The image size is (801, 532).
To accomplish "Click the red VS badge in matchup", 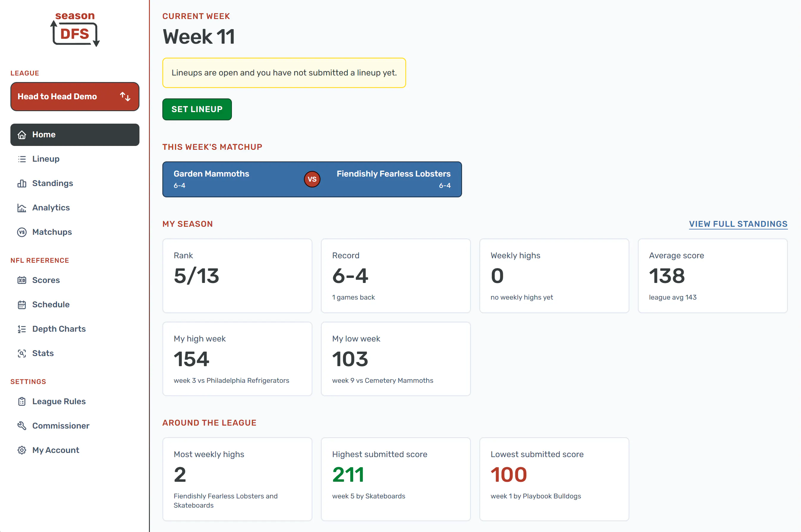I will coord(312,179).
